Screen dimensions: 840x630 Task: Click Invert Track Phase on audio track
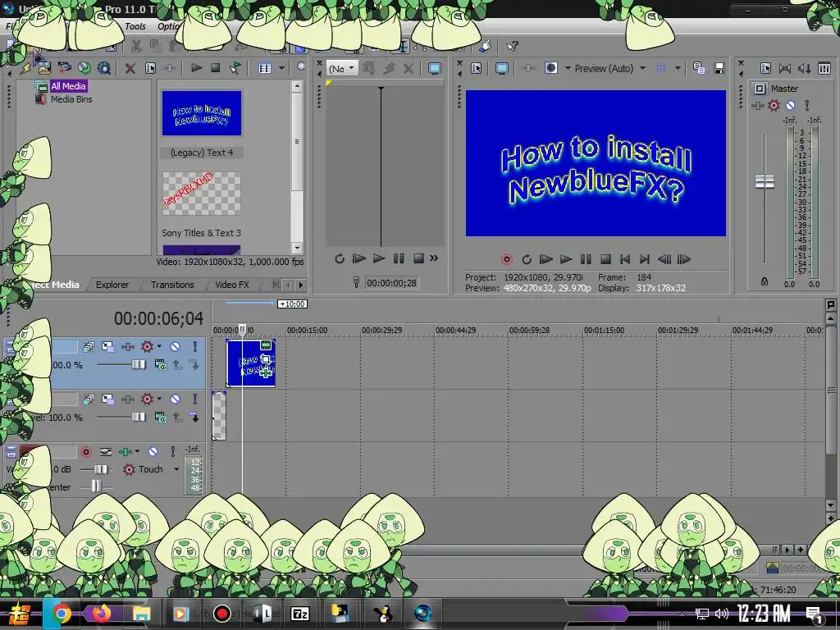pyautogui.click(x=106, y=452)
